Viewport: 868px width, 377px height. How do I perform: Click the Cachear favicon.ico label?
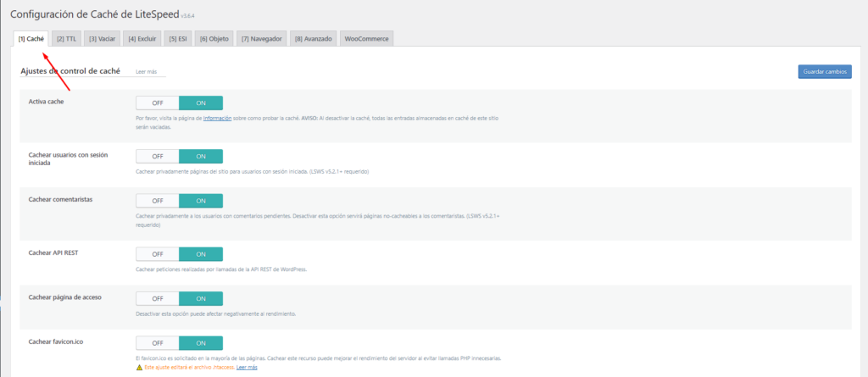[56, 341]
